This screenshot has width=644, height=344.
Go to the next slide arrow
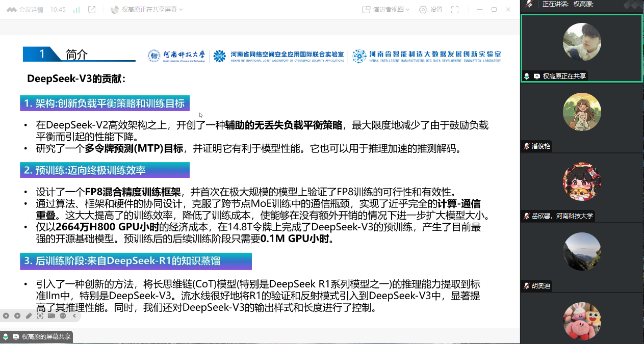coord(17,316)
